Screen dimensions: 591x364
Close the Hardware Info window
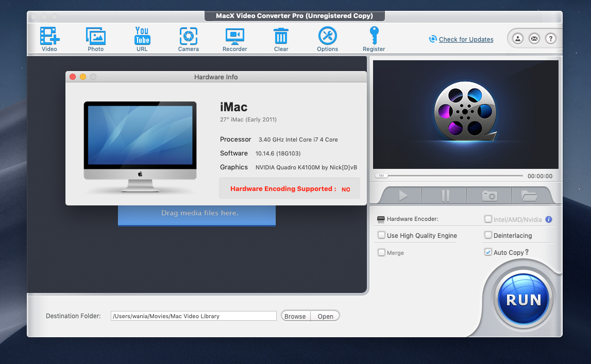tap(73, 77)
